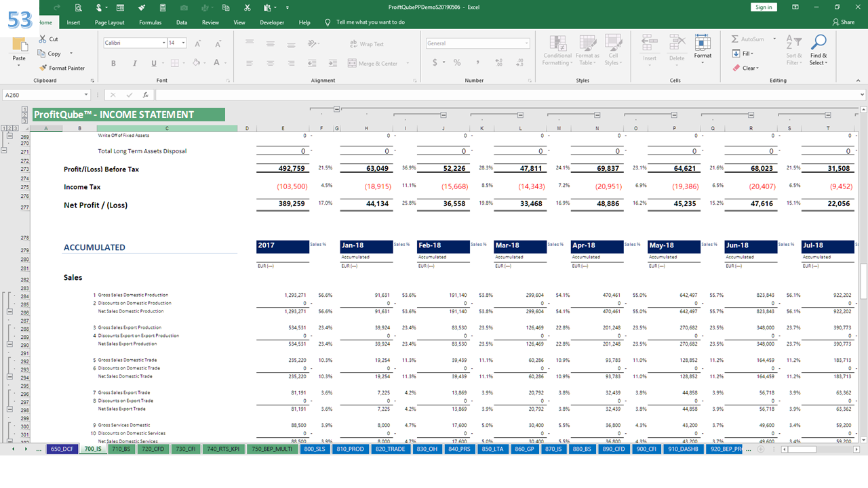Click the Share button
The image size is (868, 488).
(x=844, y=22)
